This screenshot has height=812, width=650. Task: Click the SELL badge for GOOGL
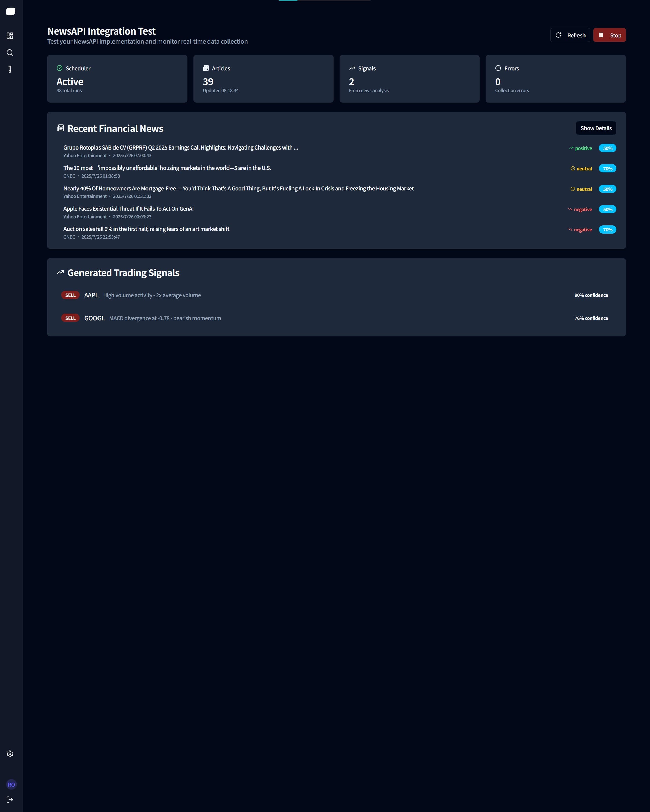tap(71, 318)
